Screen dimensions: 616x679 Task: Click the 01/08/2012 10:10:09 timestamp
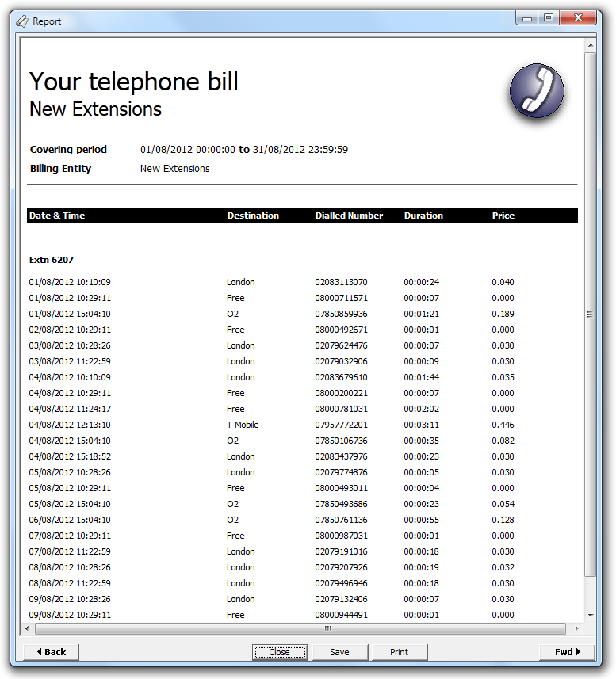[70, 282]
